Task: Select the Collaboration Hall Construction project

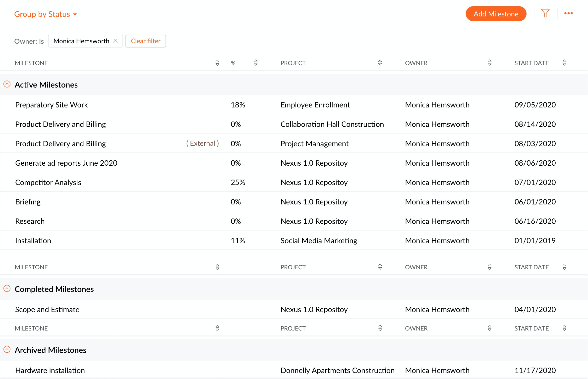Action: [x=332, y=124]
